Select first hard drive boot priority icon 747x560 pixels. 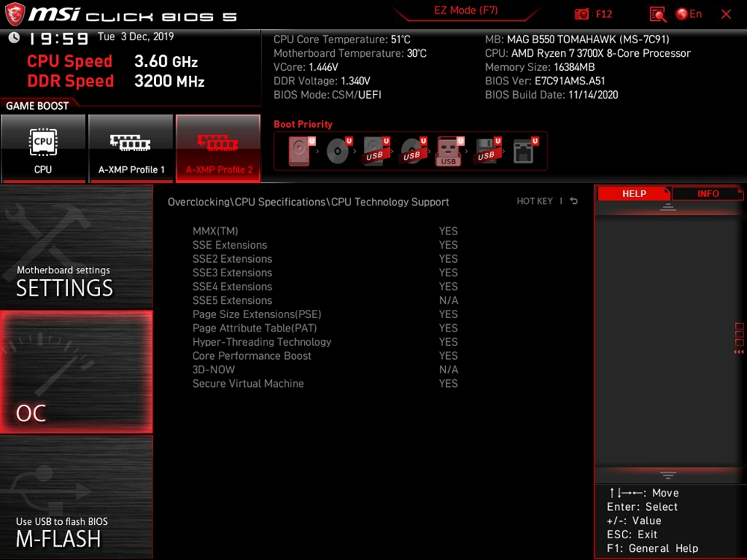tap(300, 151)
